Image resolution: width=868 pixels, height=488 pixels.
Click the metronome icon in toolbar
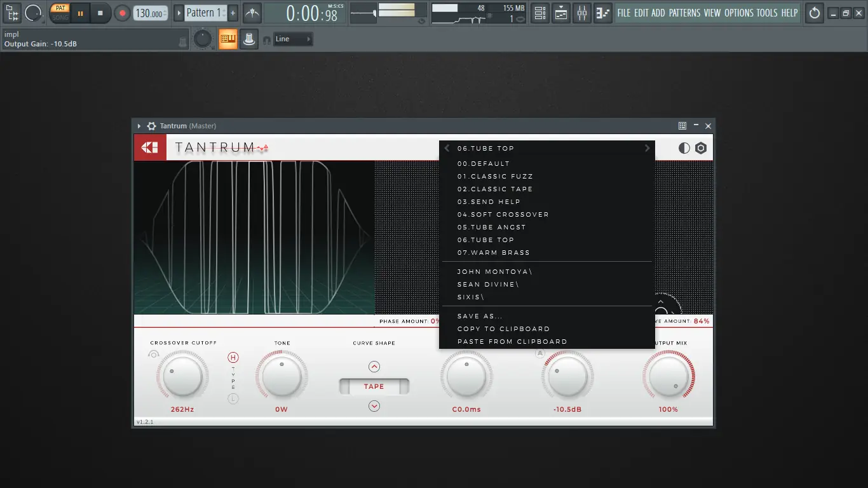pyautogui.click(x=252, y=13)
